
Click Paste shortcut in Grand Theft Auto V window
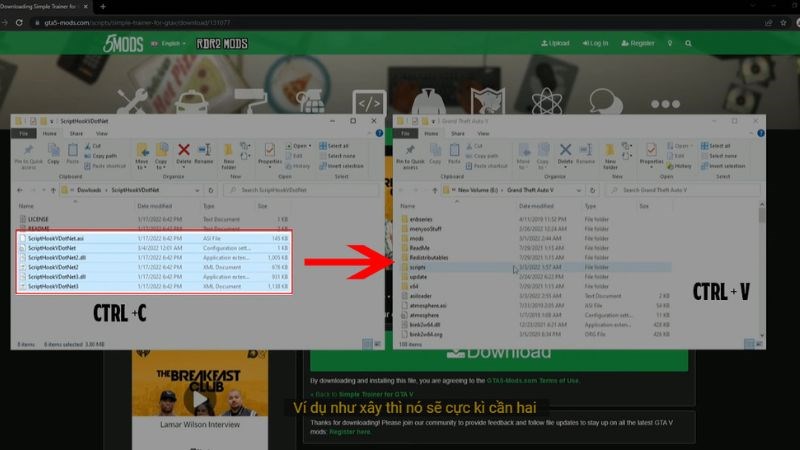(x=487, y=166)
